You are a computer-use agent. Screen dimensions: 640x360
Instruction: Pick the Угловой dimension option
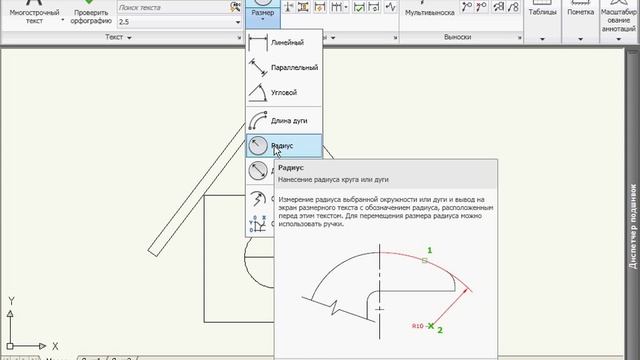pos(284,93)
